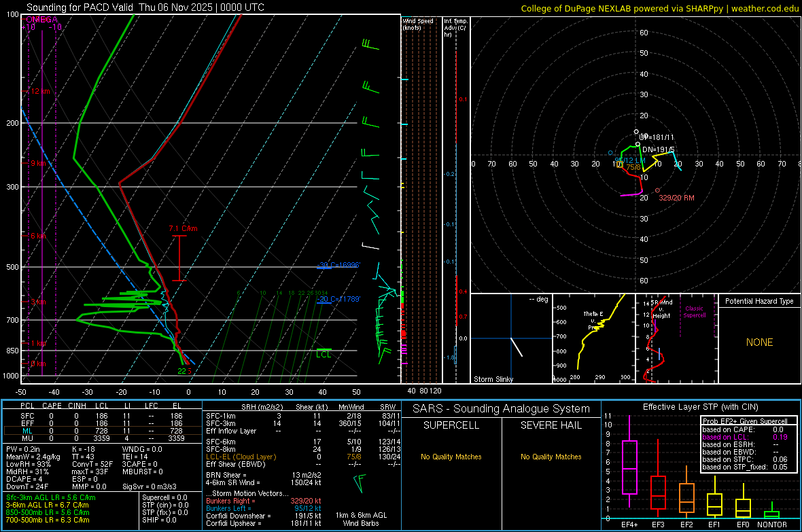Screen dimensions: 802x532
Task: Click the '329/20 RM' storm motion label
Action: point(676,198)
